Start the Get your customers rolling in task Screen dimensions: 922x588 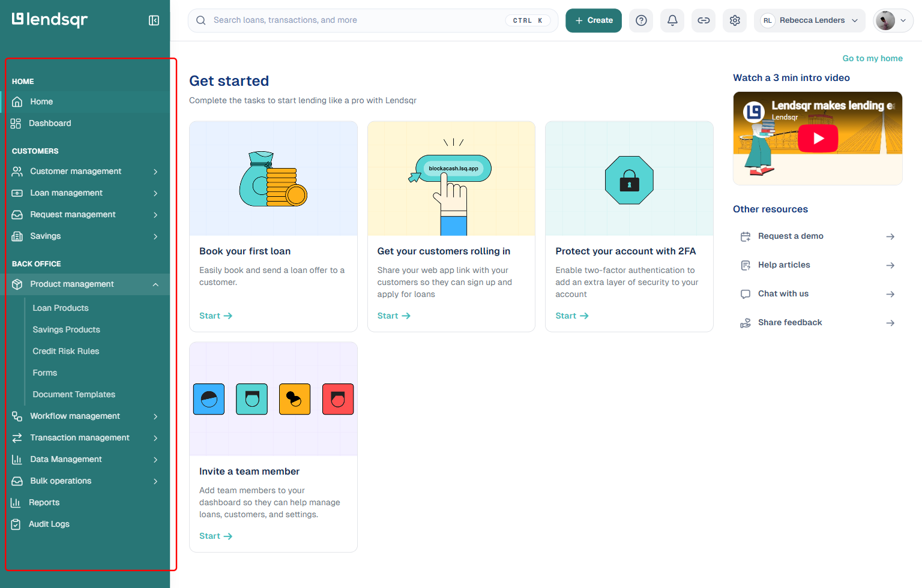point(394,316)
